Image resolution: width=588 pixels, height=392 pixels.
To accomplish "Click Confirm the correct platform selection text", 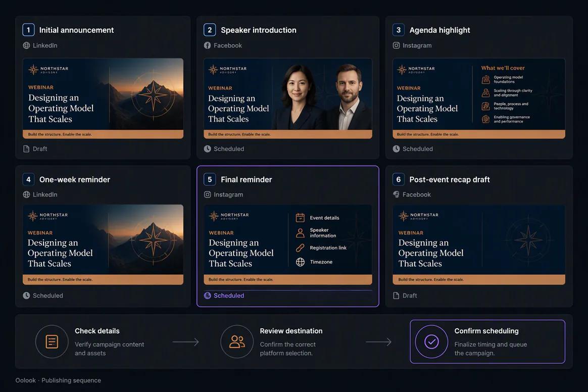I will pyautogui.click(x=287, y=349).
